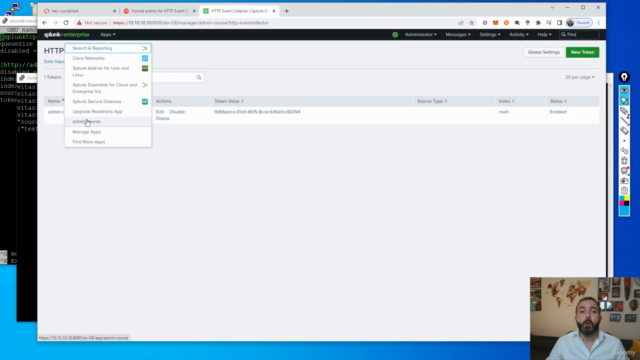Click Search & Reporting green arrow icon

pos(145,48)
